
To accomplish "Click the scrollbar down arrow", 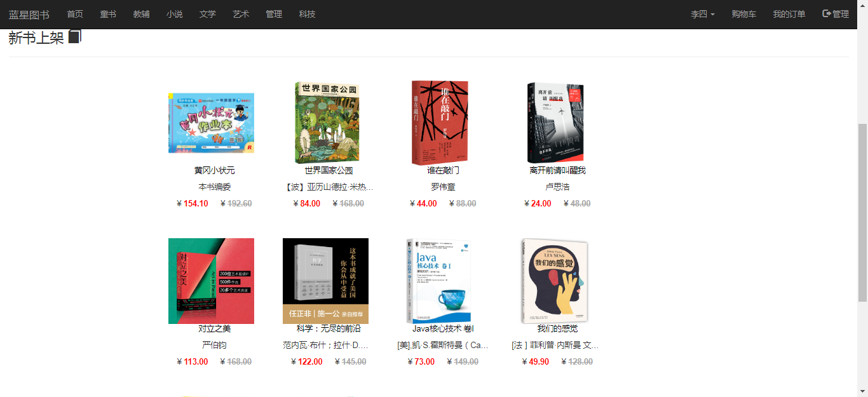I will [x=863, y=391].
